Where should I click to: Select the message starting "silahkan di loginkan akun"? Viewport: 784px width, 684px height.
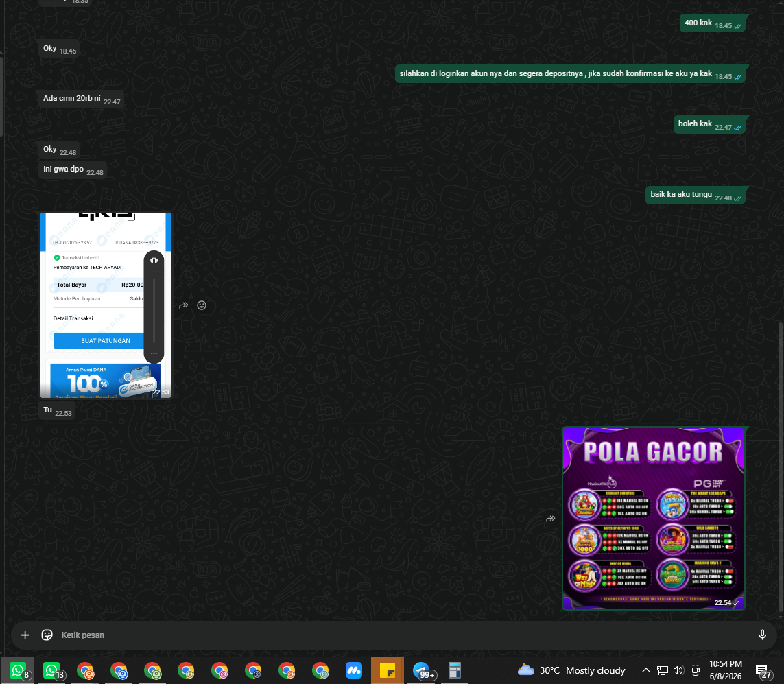point(569,74)
